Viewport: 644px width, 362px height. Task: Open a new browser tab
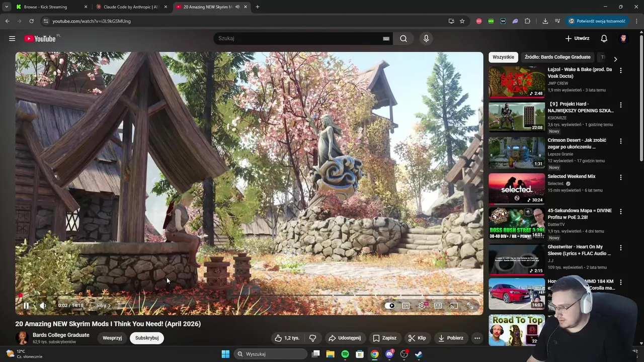[257, 7]
